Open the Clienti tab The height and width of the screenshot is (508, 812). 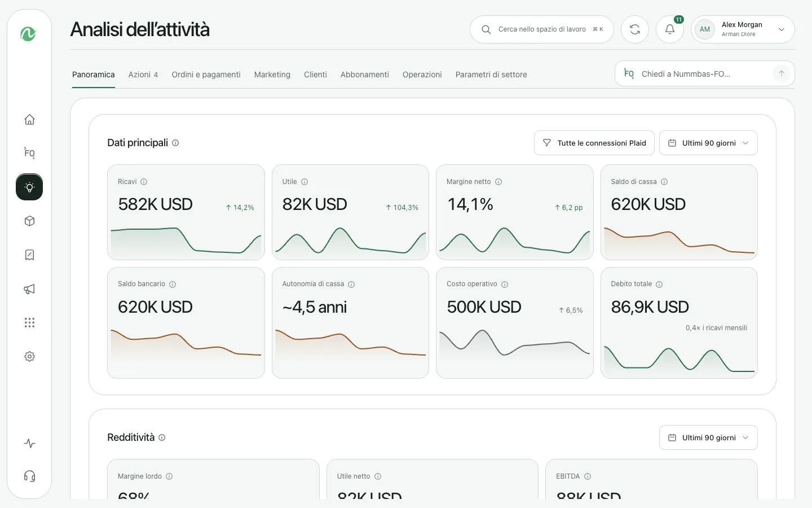coord(315,75)
